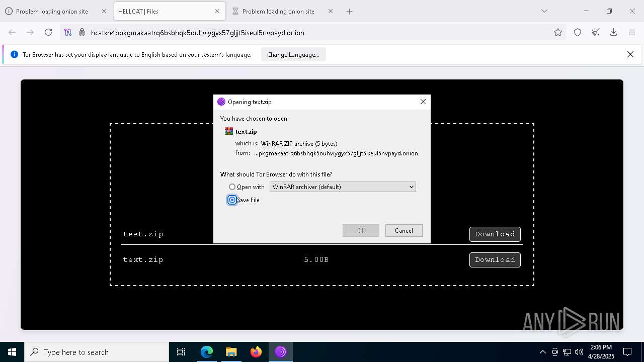Reload the current onion page
This screenshot has height=362, width=644.
(48, 33)
